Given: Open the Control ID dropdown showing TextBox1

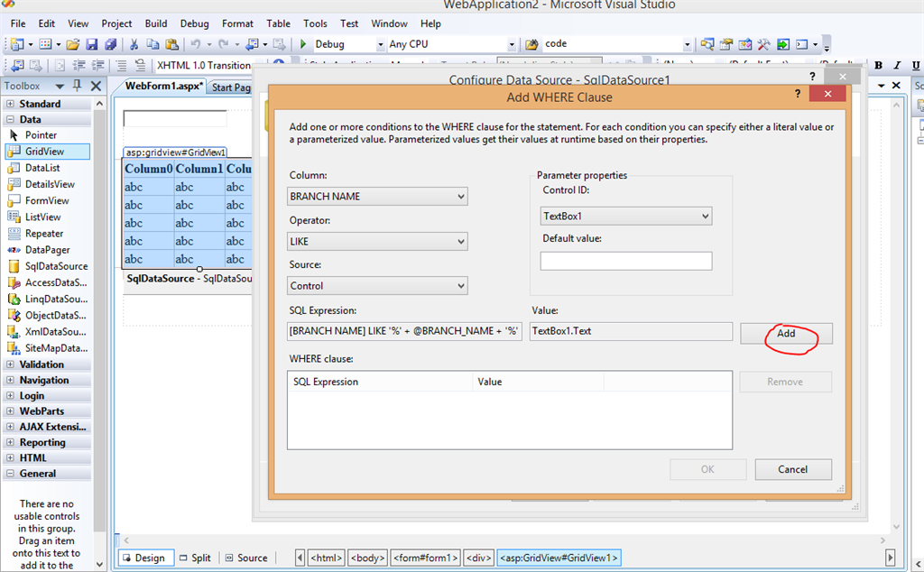Looking at the screenshot, I should click(626, 217).
